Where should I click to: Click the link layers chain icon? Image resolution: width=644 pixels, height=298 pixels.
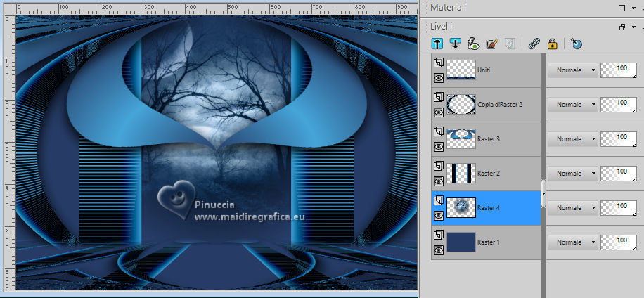click(x=534, y=44)
